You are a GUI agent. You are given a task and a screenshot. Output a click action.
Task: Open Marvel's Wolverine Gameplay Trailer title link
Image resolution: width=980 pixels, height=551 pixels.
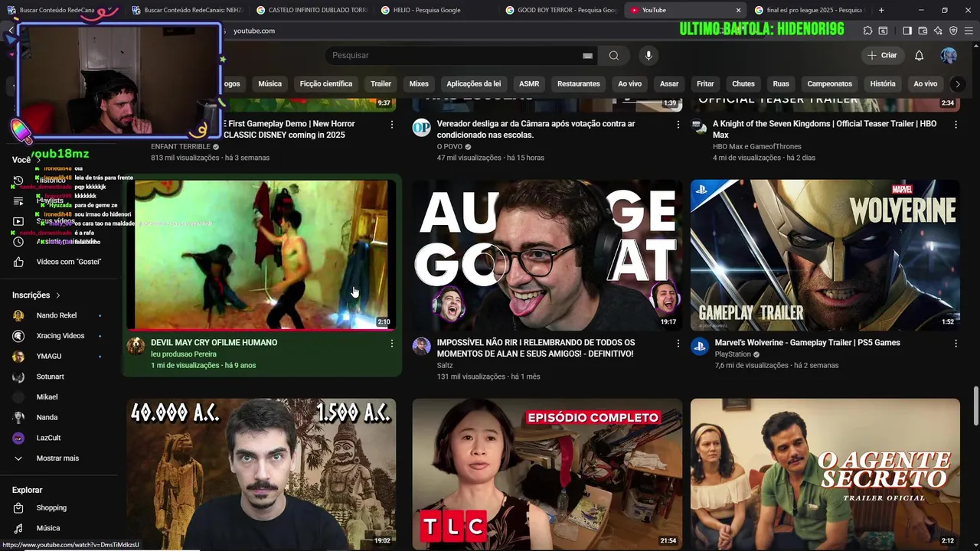click(x=808, y=343)
